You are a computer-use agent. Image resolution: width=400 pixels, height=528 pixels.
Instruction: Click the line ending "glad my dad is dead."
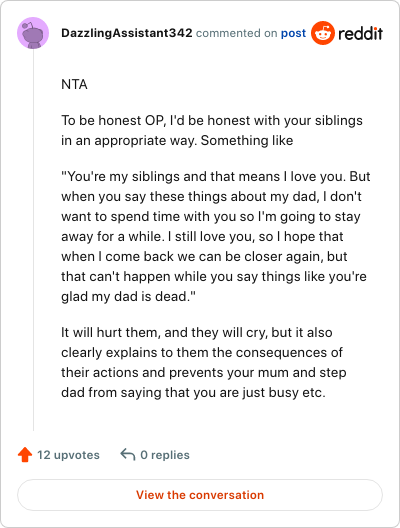[128, 297]
